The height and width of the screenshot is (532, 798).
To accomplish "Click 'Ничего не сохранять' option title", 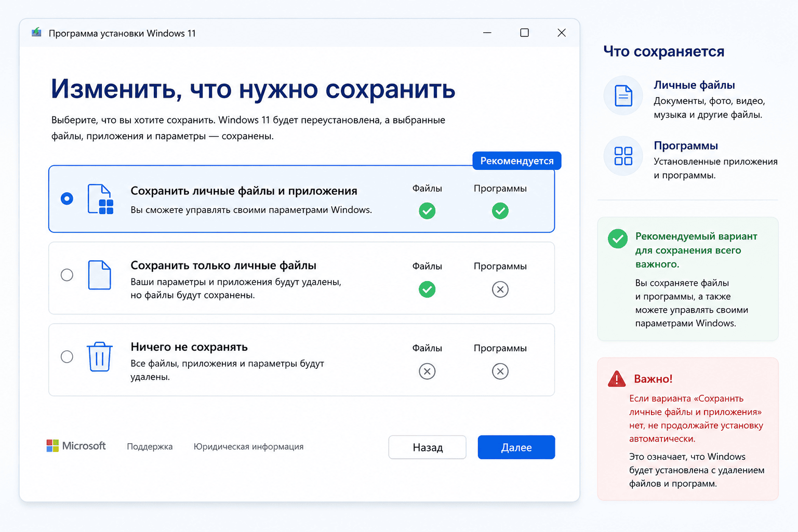I will 189,347.
